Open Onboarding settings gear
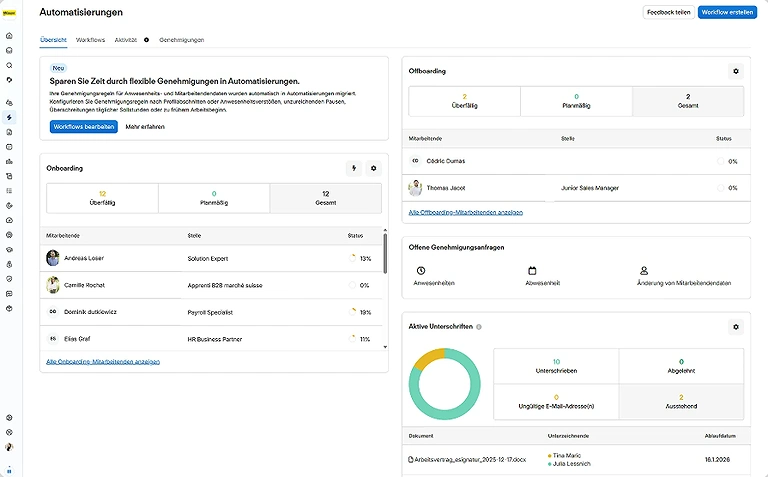This screenshot has width=768, height=477. pos(373,168)
